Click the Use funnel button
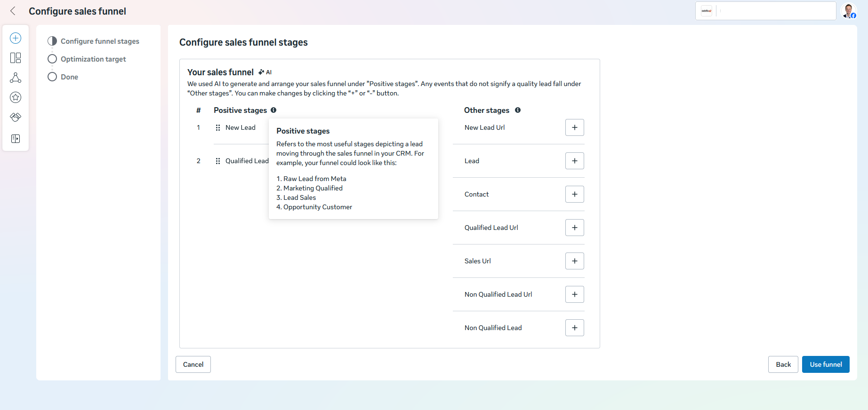This screenshot has height=410, width=868. coord(825,364)
